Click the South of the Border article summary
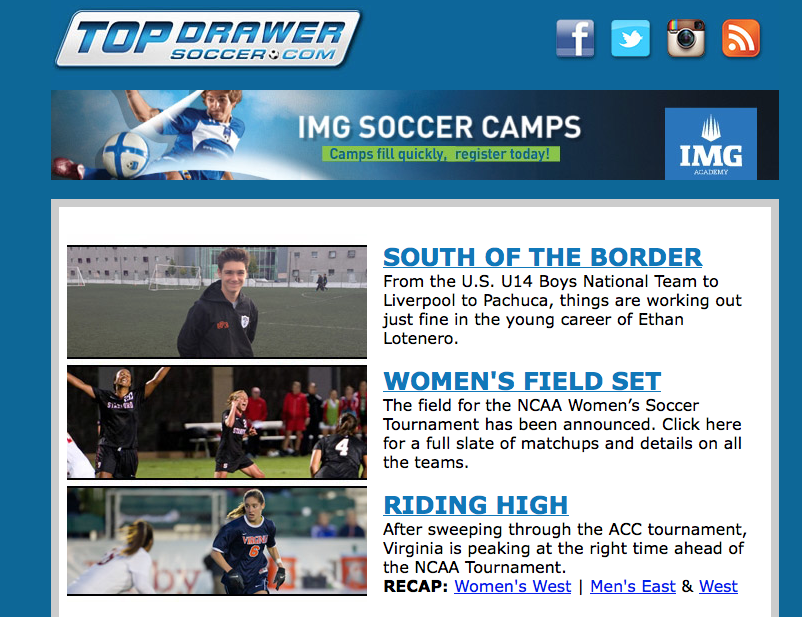The width and height of the screenshot is (802, 617). 562,310
